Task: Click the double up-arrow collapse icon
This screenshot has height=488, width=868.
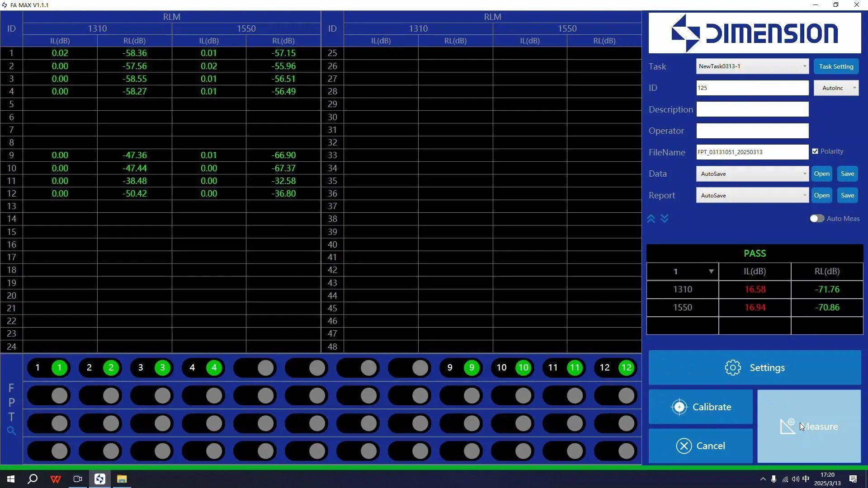Action: click(x=651, y=219)
